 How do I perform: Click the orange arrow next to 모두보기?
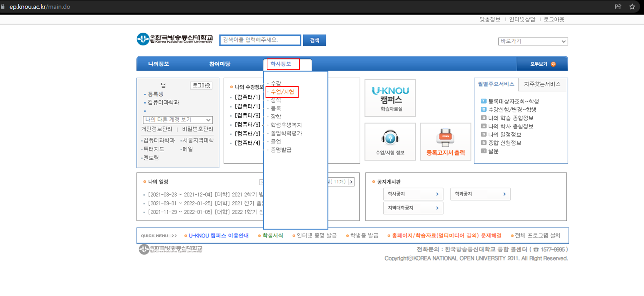(553, 64)
